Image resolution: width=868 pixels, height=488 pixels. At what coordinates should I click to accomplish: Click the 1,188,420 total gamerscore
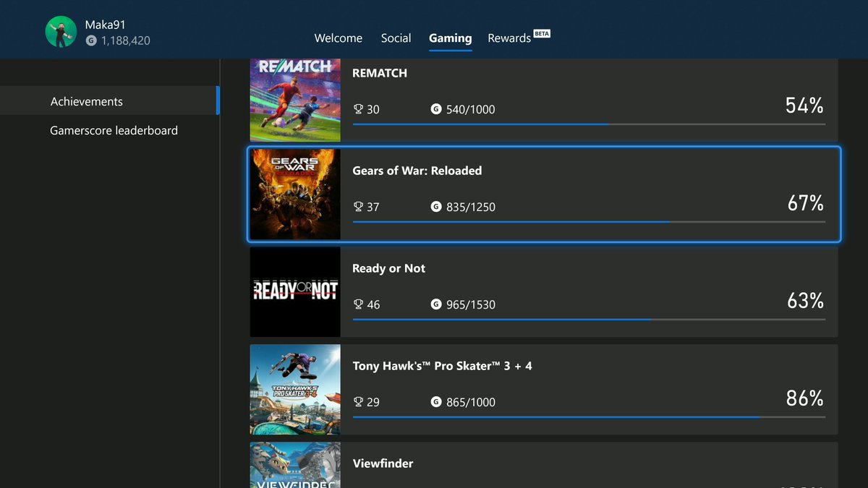click(126, 41)
